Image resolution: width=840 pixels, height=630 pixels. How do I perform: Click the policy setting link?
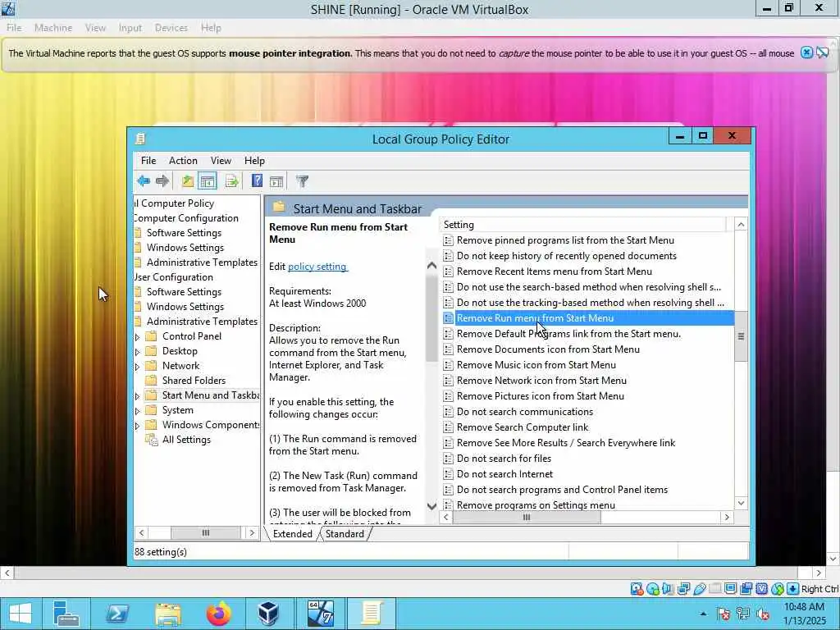[x=317, y=267]
